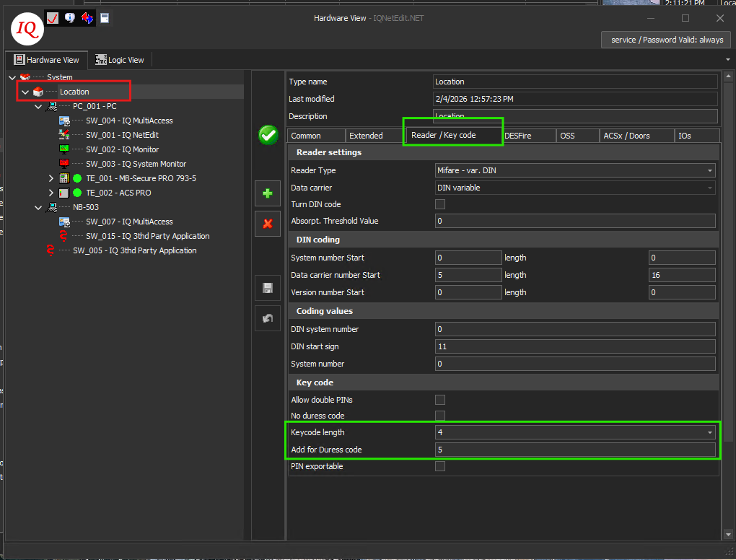Image resolution: width=736 pixels, height=560 pixels.
Task: Collapse the Location tree node
Action: click(x=25, y=92)
